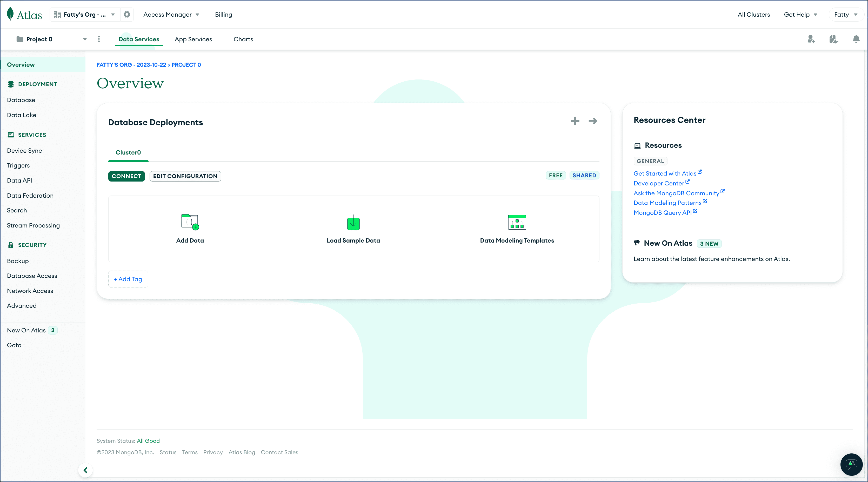This screenshot has height=482, width=868.
Task: Click the CONNECT button
Action: click(x=126, y=176)
